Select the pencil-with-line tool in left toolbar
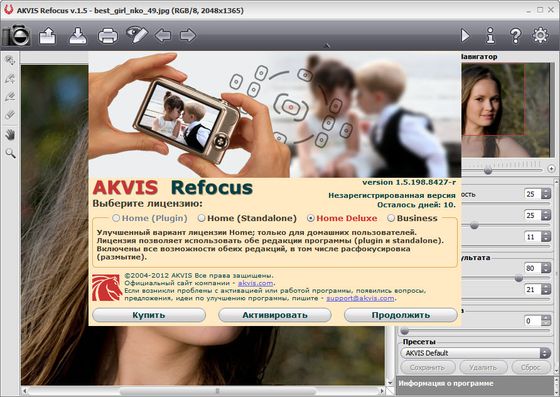The height and width of the screenshot is (397, 560). click(x=10, y=97)
